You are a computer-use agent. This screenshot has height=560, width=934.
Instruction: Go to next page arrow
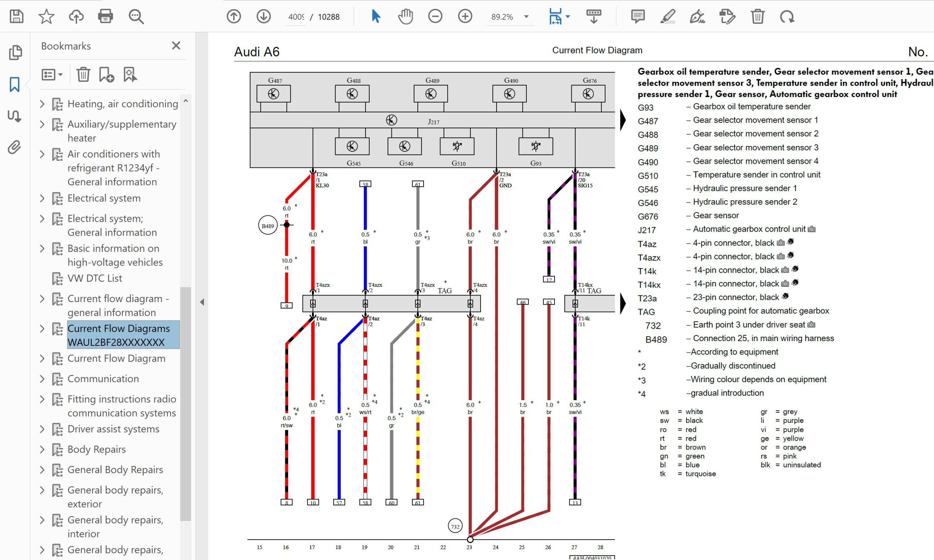[263, 17]
